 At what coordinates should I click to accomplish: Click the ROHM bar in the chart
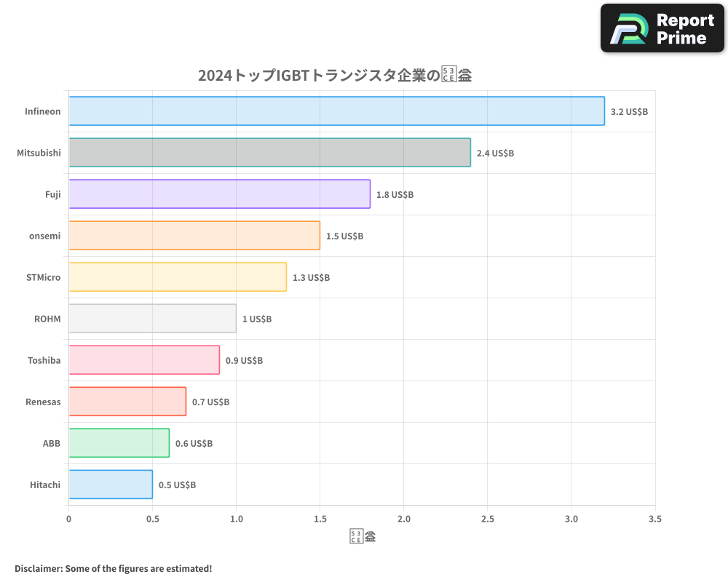click(151, 319)
